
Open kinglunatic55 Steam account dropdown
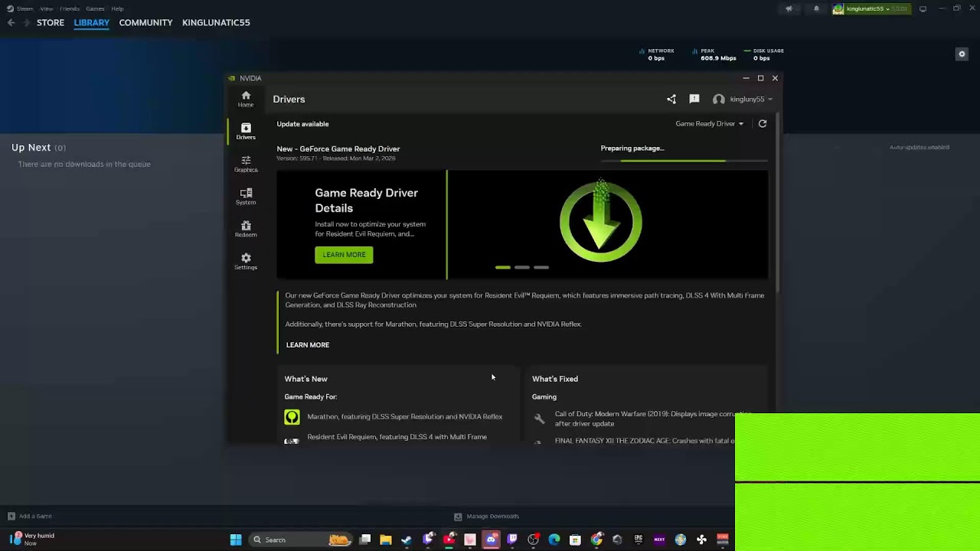point(872,8)
